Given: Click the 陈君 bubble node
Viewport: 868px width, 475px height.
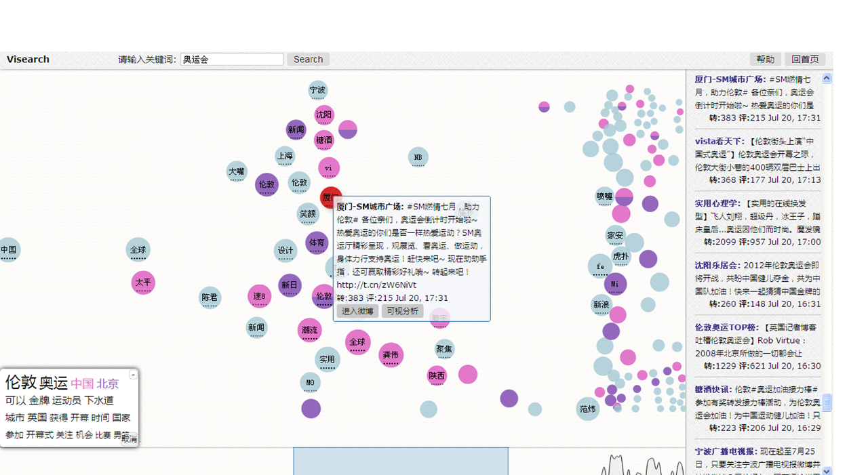Looking at the screenshot, I should pyautogui.click(x=210, y=297).
